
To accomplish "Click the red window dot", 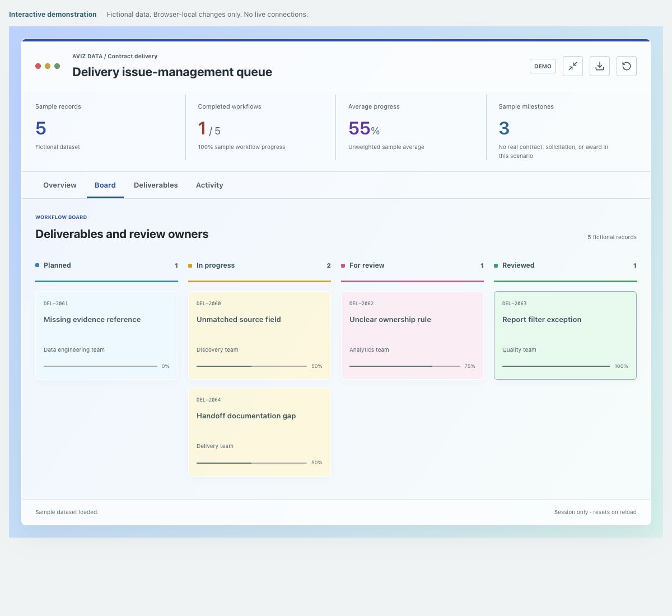I will coord(38,66).
